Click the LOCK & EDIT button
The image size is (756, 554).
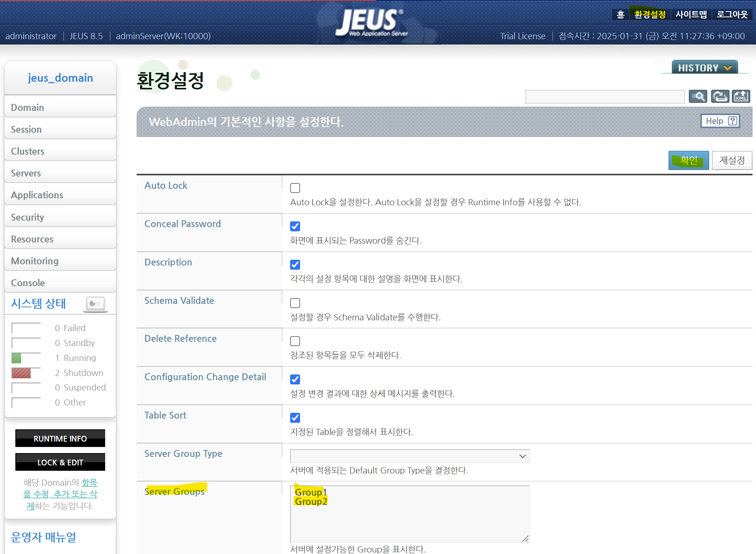(60, 462)
